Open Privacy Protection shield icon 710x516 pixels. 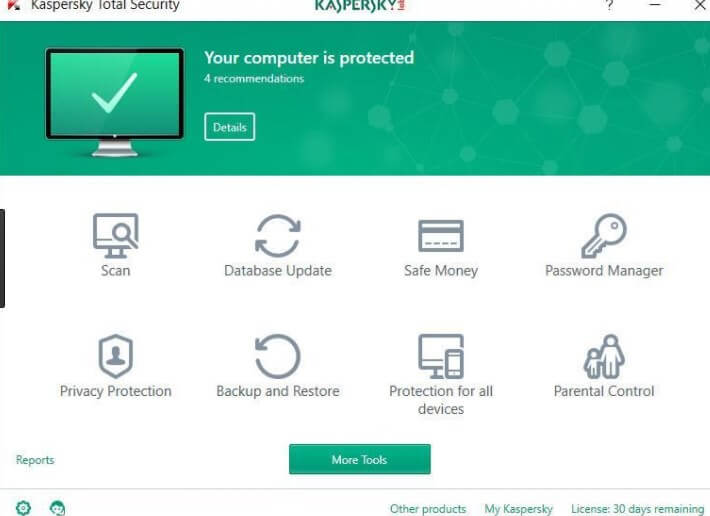(x=115, y=356)
